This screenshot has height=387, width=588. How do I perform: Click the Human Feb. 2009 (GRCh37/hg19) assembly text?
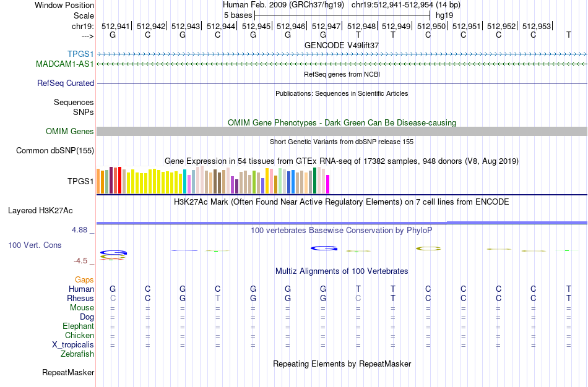pos(283,5)
